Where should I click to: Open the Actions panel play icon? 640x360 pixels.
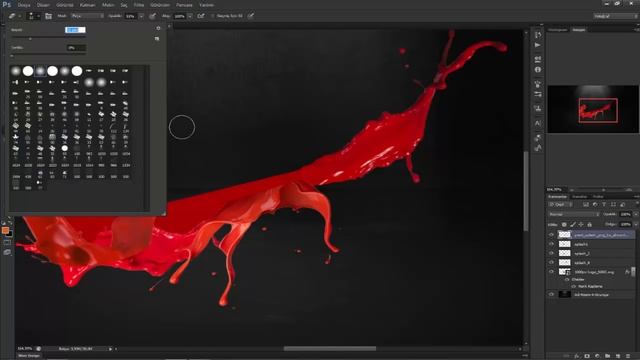(x=538, y=45)
